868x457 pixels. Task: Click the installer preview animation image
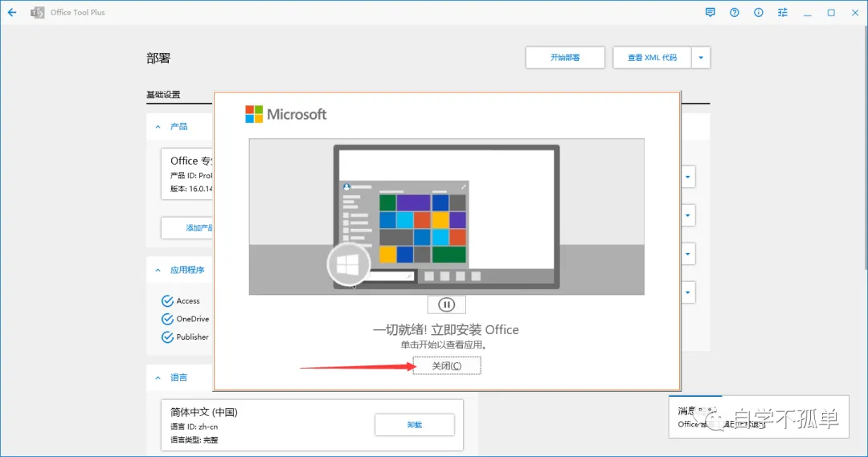[446, 216]
